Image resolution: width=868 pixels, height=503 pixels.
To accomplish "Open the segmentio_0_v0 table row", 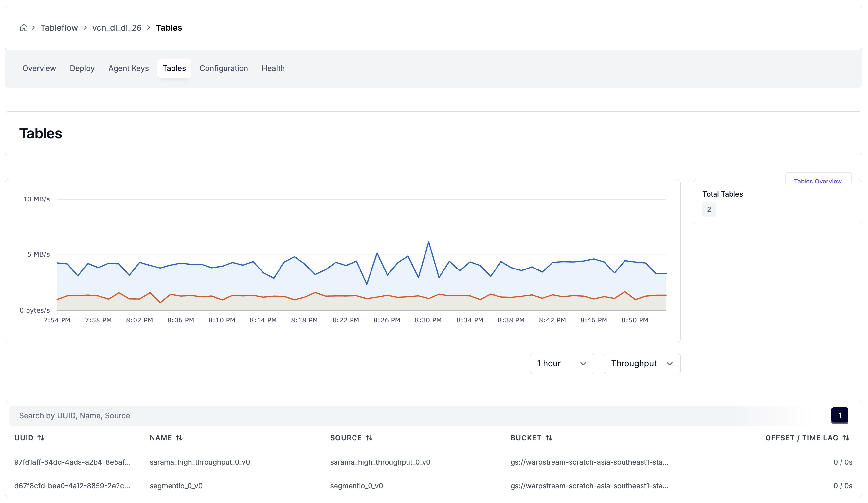I will [176, 486].
